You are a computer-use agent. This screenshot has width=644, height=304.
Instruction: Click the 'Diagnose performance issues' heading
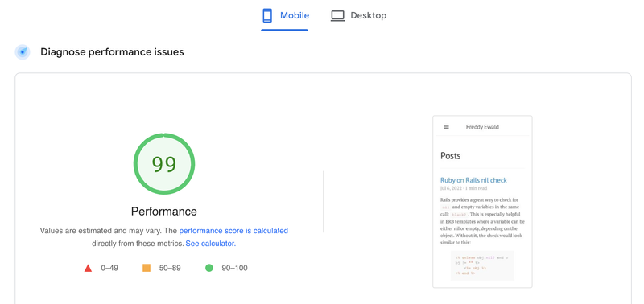[112, 52]
